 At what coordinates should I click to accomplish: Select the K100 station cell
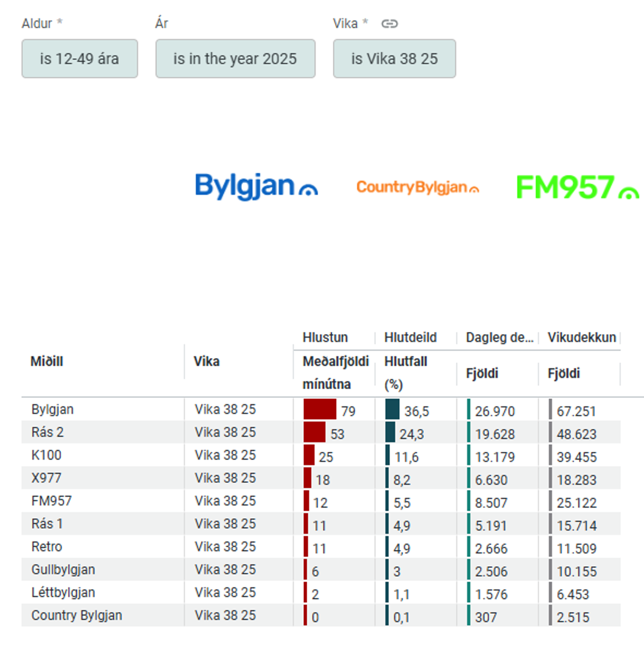click(46, 455)
